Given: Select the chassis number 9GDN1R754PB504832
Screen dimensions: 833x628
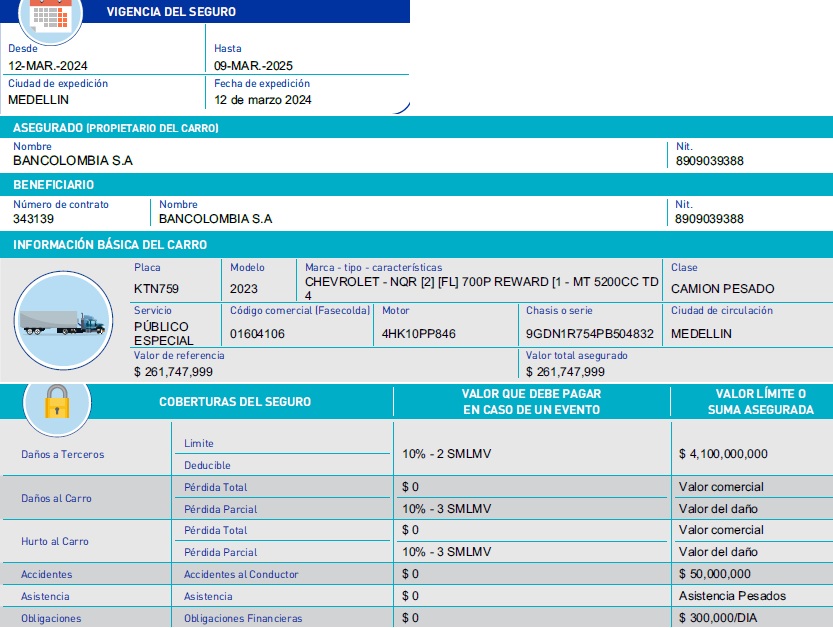Looking at the screenshot, I should [589, 334].
